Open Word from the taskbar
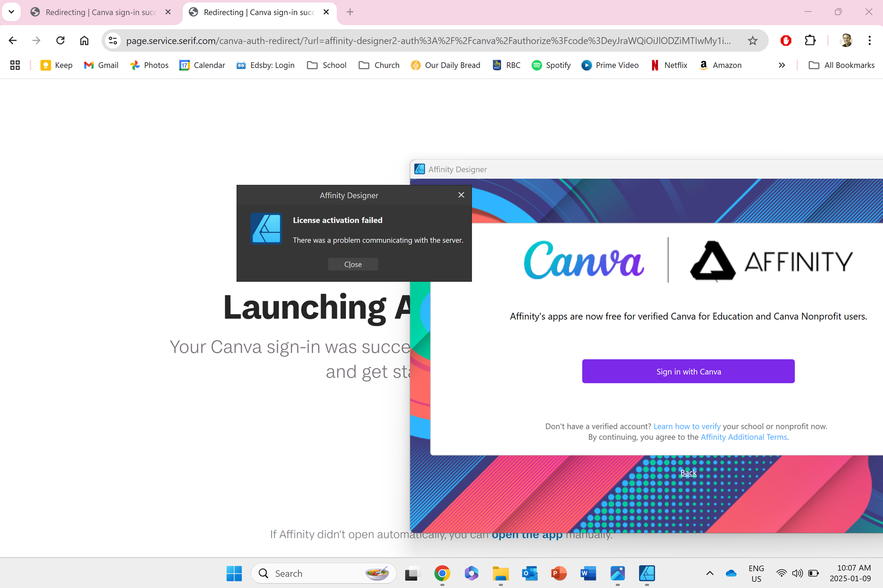The width and height of the screenshot is (883, 588). click(588, 573)
